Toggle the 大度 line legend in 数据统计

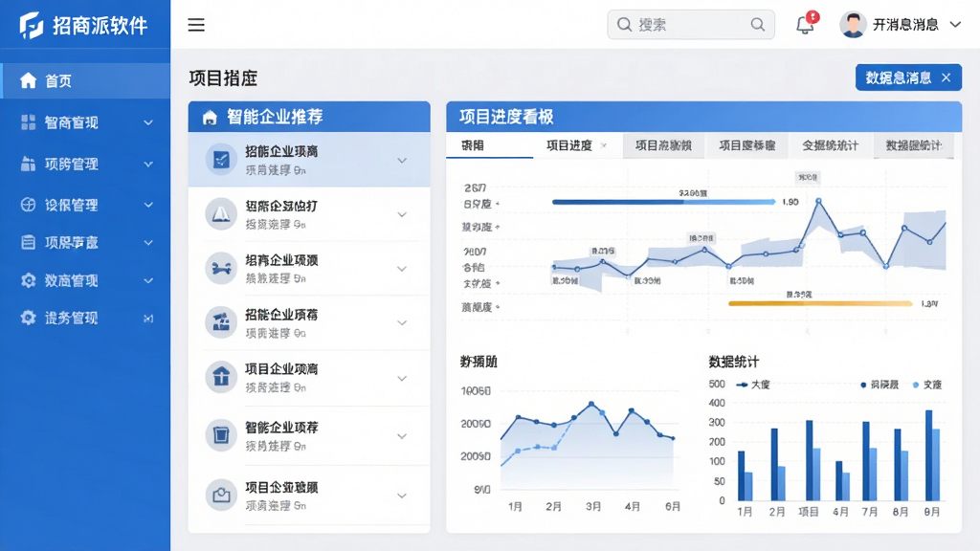(x=753, y=385)
